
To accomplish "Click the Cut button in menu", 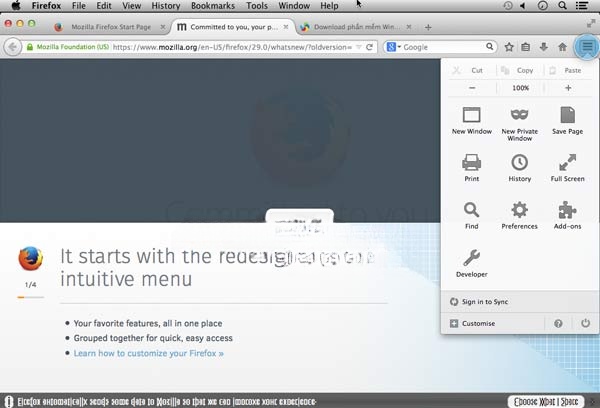I will click(472, 70).
